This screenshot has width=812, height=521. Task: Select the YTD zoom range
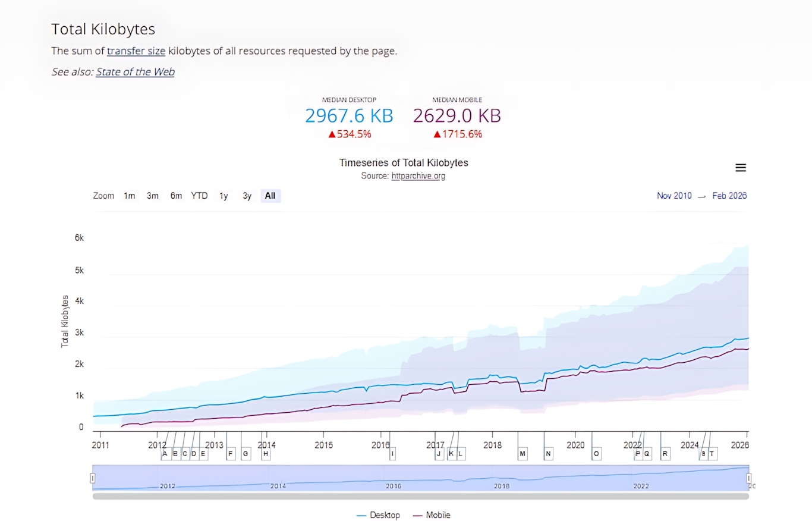(x=199, y=196)
